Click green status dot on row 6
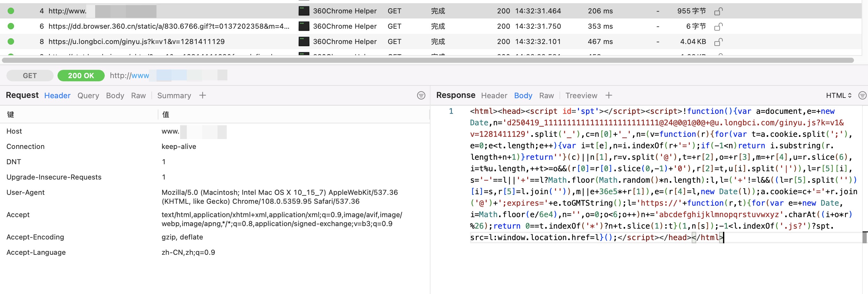The height and width of the screenshot is (294, 868). click(11, 26)
